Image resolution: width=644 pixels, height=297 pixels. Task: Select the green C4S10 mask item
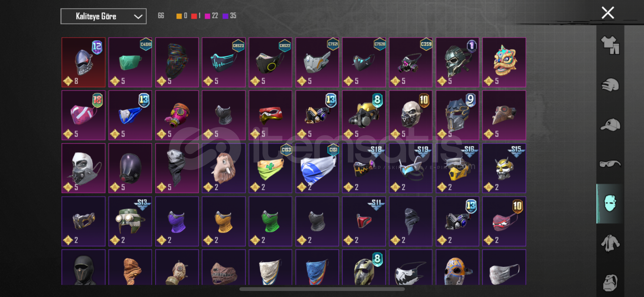click(x=130, y=62)
